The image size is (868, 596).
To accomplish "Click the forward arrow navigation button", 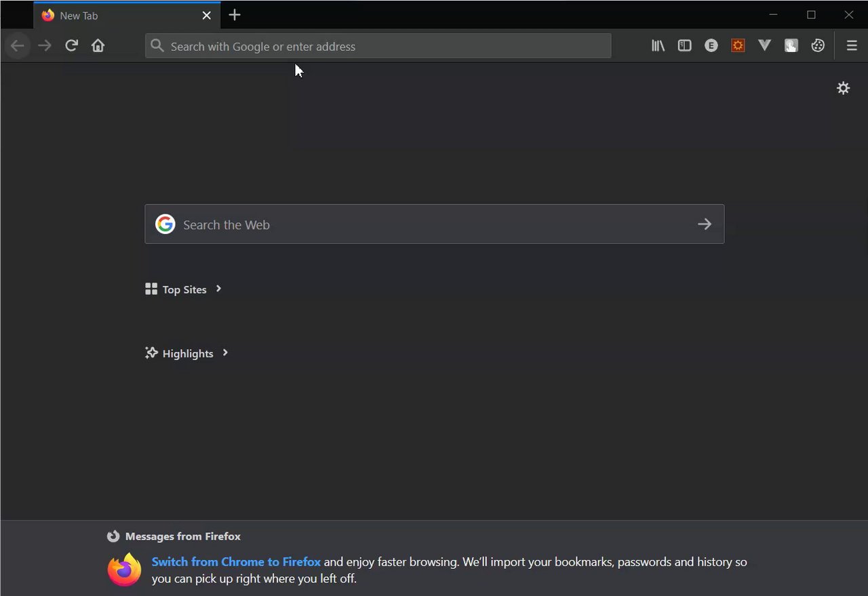I will (x=45, y=46).
